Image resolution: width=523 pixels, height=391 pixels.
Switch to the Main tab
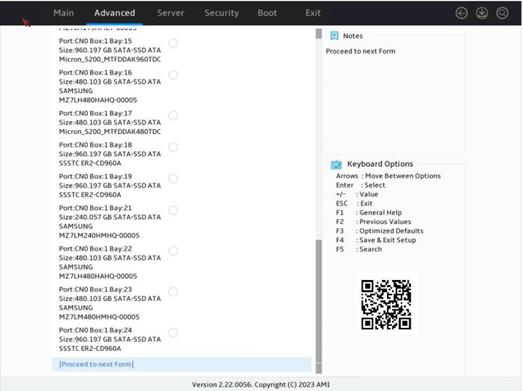[64, 13]
